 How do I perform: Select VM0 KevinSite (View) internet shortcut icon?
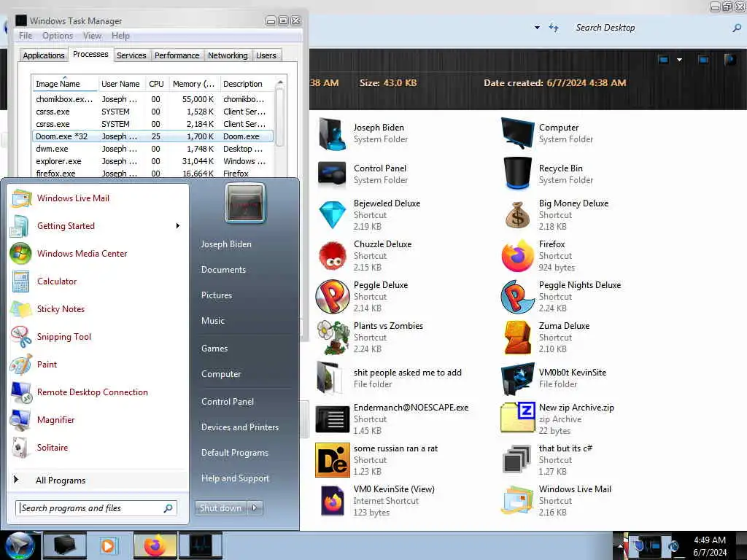(332, 501)
